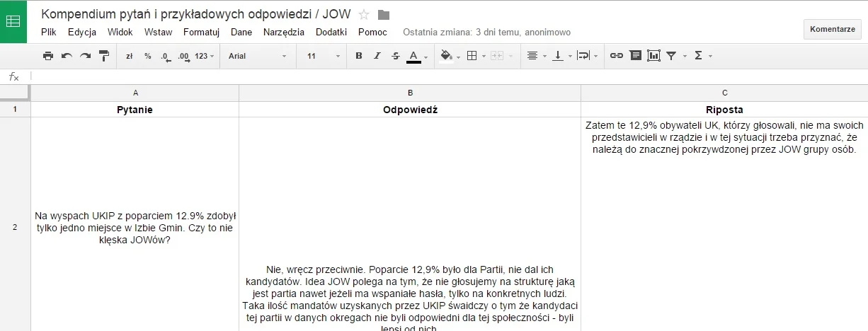Open the Widok menu
The width and height of the screenshot is (868, 331).
[x=120, y=33]
